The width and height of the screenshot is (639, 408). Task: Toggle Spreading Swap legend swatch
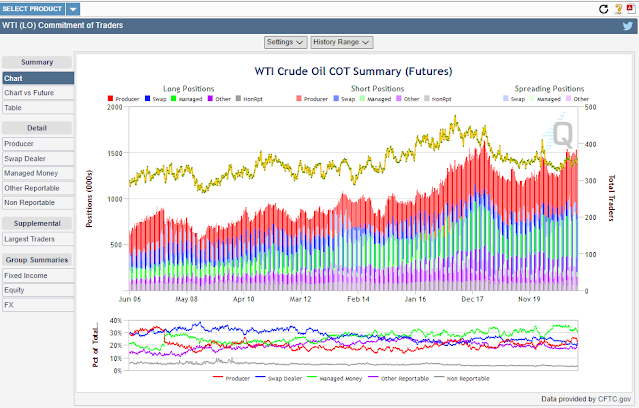(506, 99)
